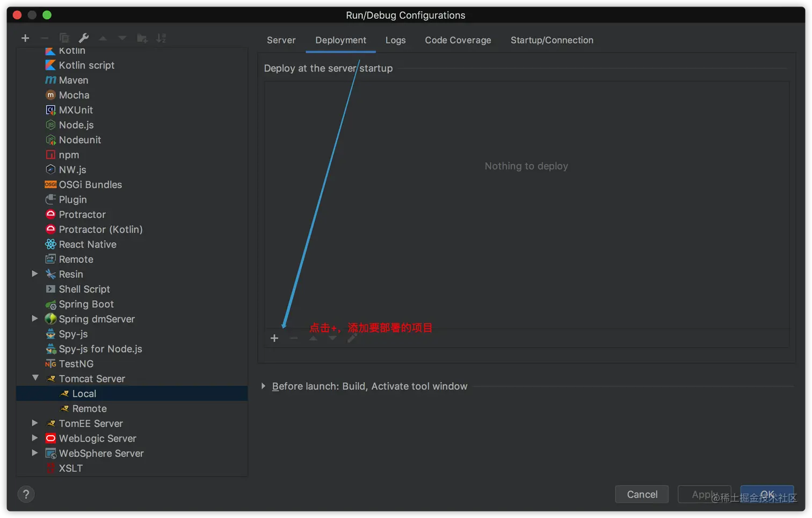Expand the TomEE Server node
Screen dimensions: 812x518
35,423
